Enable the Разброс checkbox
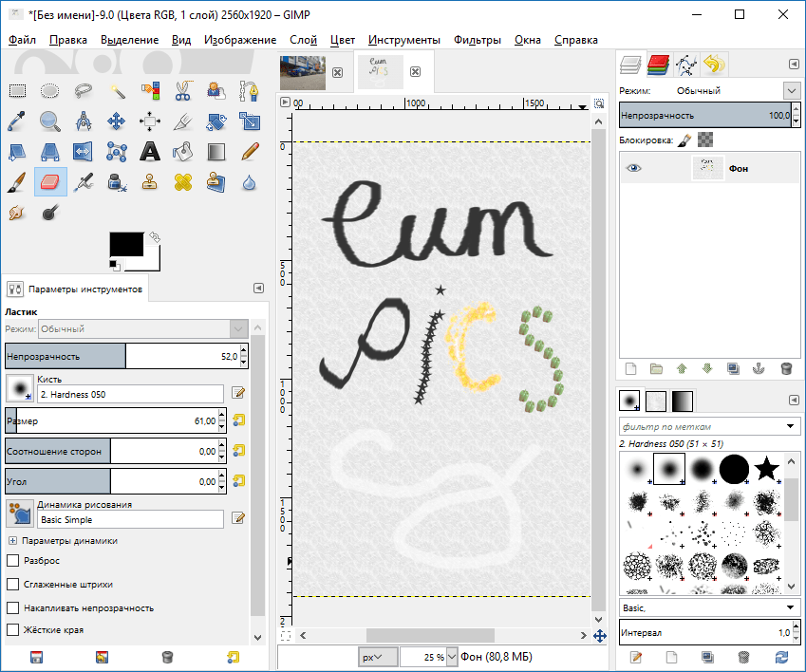This screenshot has height=672, width=806. (x=13, y=562)
